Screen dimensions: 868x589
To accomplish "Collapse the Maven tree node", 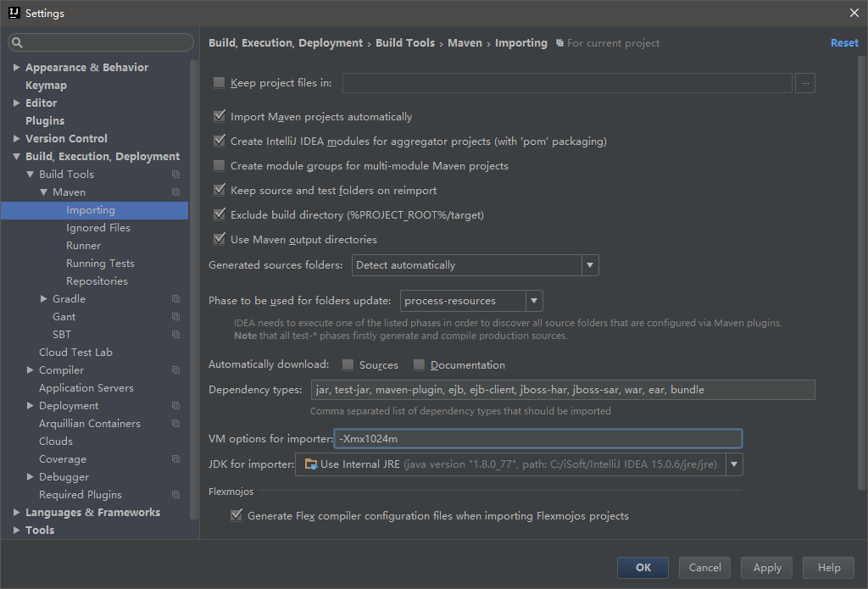I will click(44, 192).
